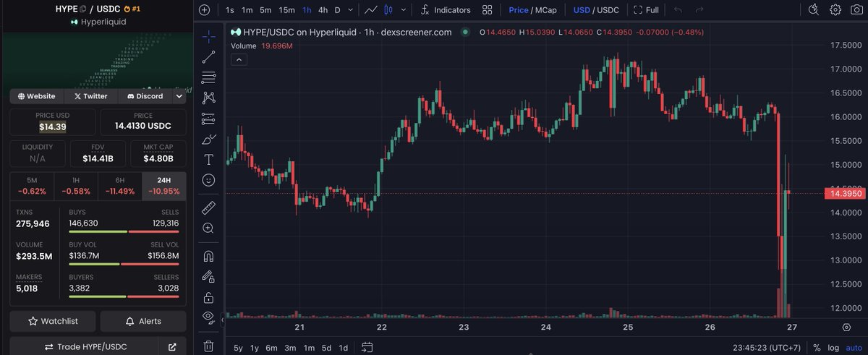Open external link icon beside Trade HYPE/USDC
The width and height of the screenshot is (868, 355).
click(172, 346)
